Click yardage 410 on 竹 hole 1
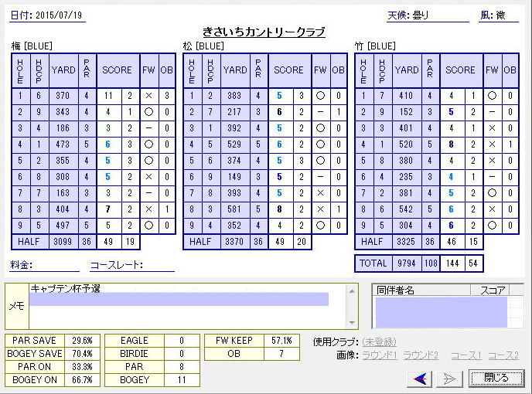 pos(406,96)
